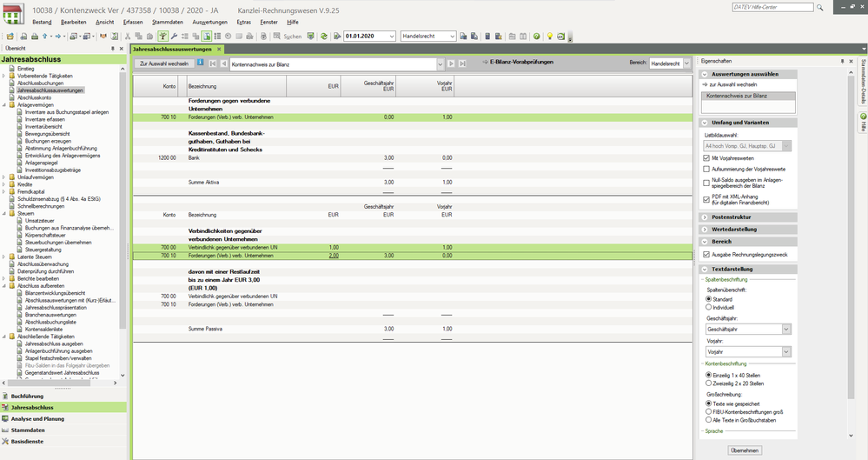Open the 01.01.2020 date dropdown
The image size is (868, 460).
pyautogui.click(x=391, y=36)
